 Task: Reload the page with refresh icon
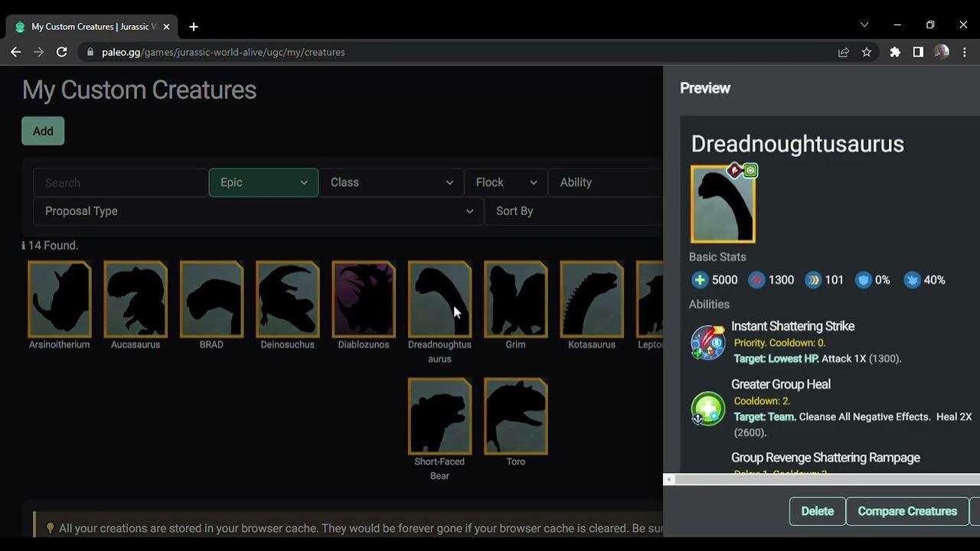[x=62, y=52]
